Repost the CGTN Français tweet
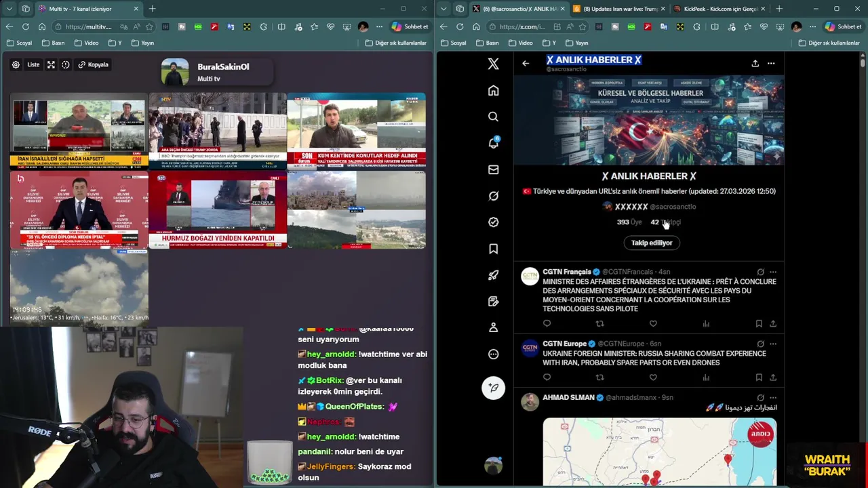The width and height of the screenshot is (868, 488). [599, 324]
